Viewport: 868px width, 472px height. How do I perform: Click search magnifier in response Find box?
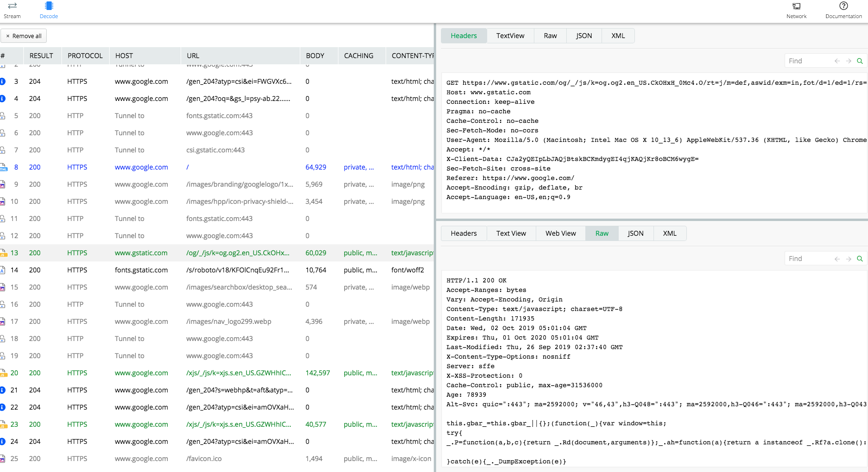[x=860, y=259]
